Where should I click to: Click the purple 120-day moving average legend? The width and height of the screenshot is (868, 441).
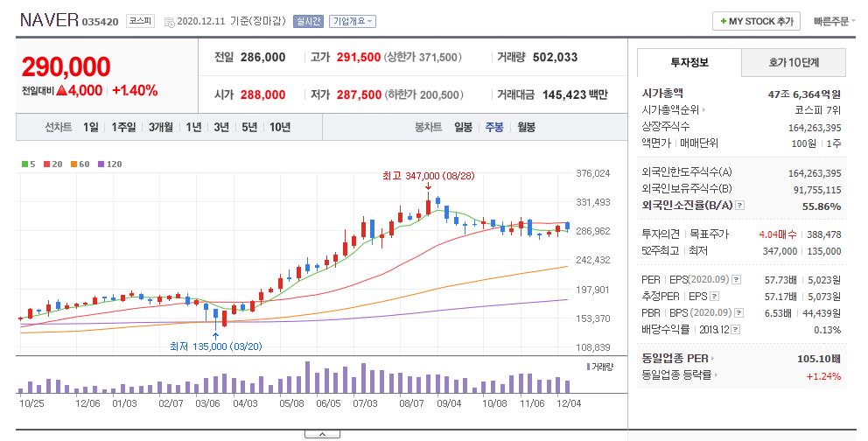click(x=109, y=164)
